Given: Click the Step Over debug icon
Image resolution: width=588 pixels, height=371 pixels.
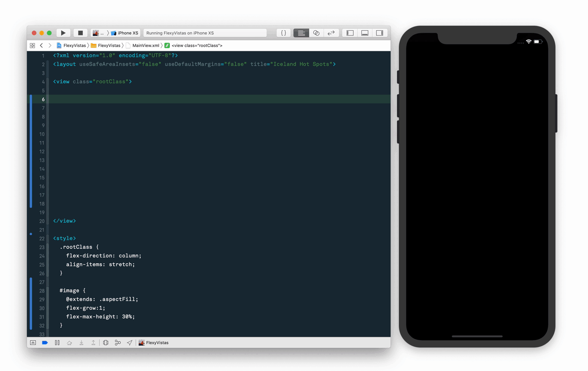Looking at the screenshot, I should coord(69,343).
